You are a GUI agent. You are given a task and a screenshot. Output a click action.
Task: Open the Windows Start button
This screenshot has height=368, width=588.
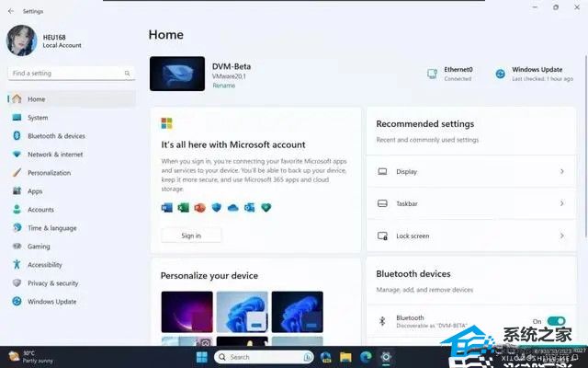[202, 357]
